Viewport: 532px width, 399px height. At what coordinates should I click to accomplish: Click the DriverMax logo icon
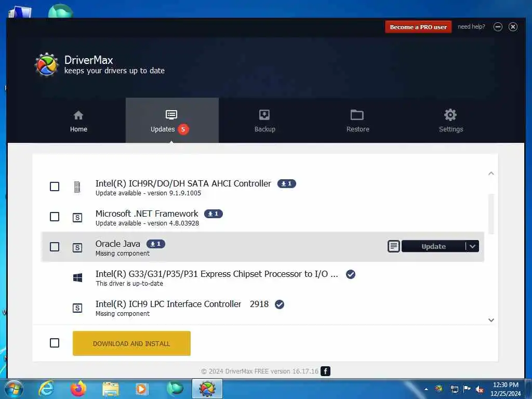46,64
